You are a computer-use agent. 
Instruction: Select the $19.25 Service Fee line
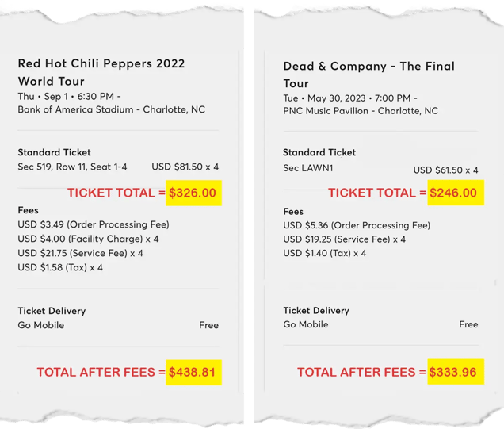coord(344,239)
